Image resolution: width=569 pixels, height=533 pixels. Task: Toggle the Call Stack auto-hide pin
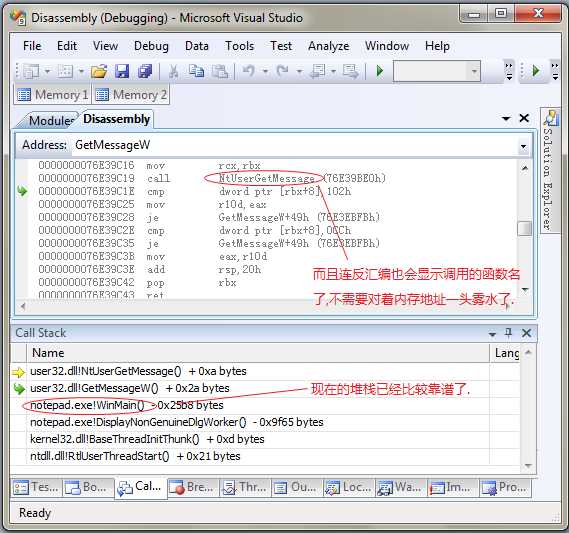coord(509,333)
